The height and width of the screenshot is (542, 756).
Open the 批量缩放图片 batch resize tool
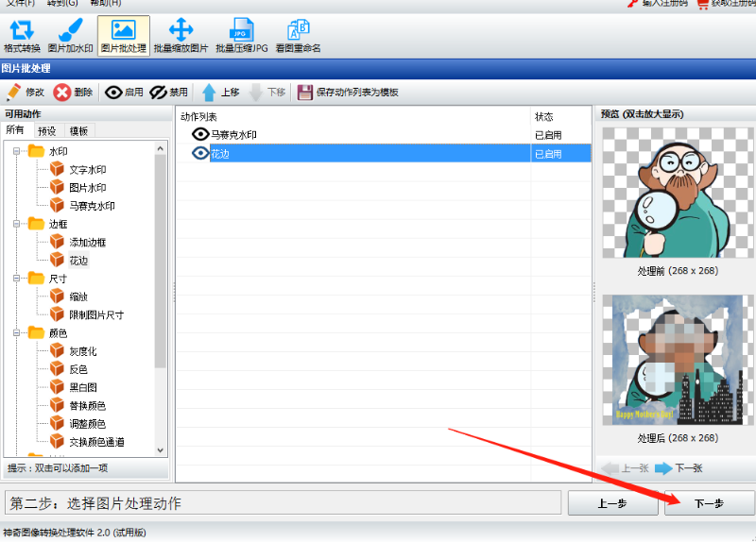[x=180, y=36]
